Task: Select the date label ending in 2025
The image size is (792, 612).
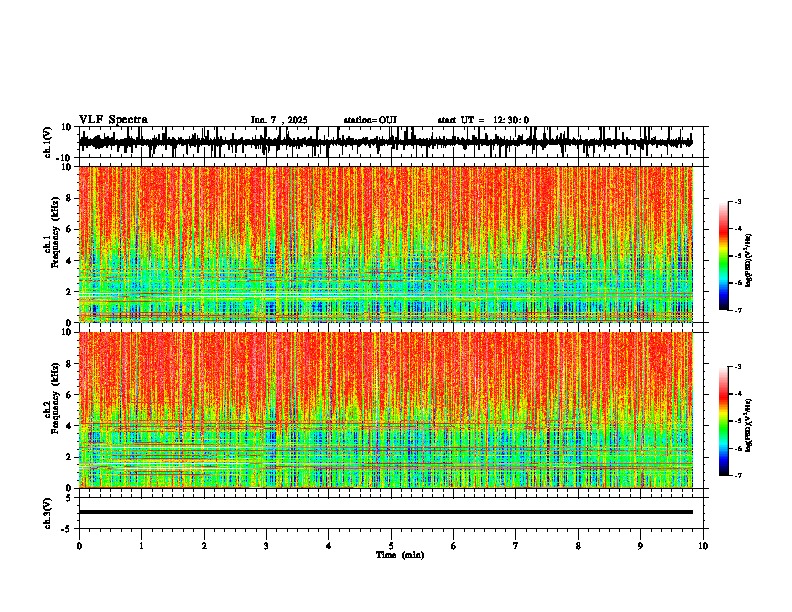Action: (279, 120)
